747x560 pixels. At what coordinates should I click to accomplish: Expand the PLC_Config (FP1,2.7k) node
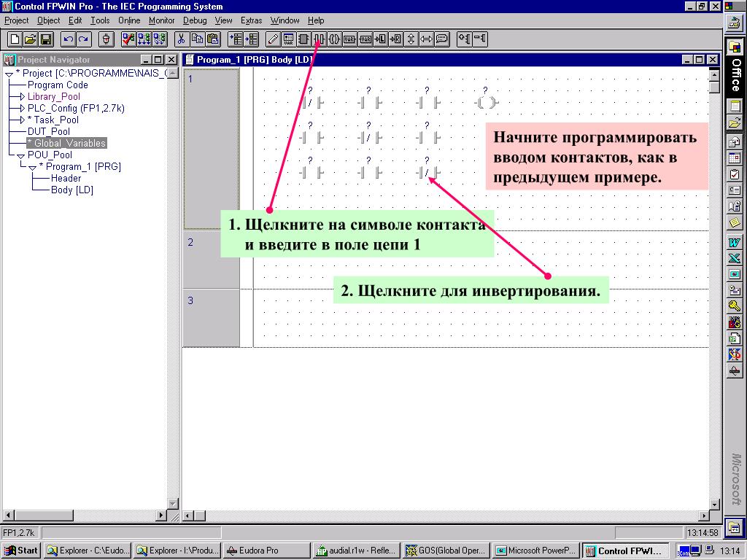coord(22,109)
